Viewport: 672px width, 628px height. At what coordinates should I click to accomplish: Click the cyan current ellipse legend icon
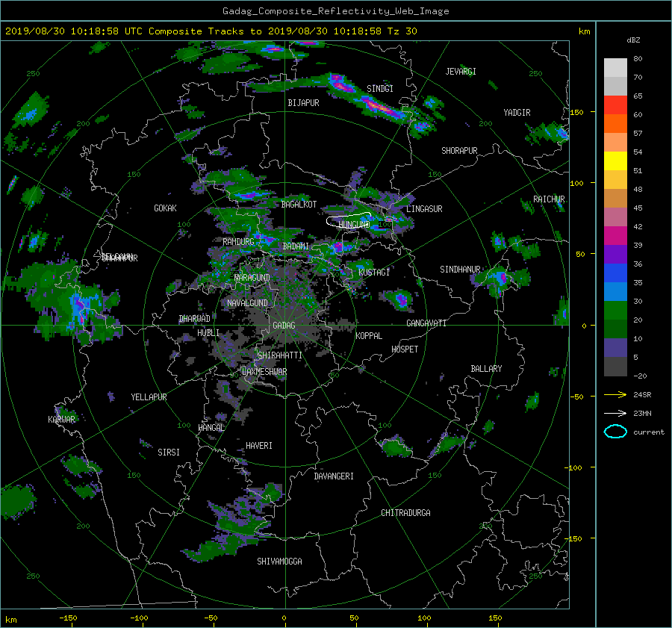[x=615, y=432]
